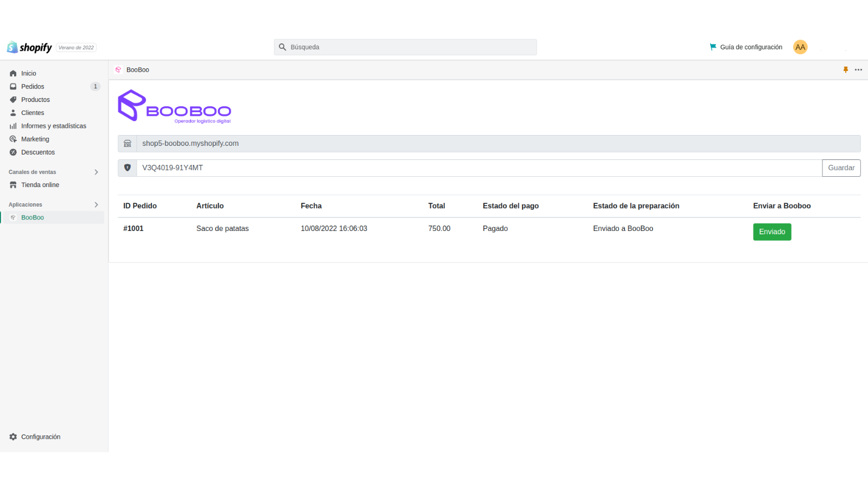Click the Saco de patatas cell
This screenshot has height=488, width=868.
222,229
